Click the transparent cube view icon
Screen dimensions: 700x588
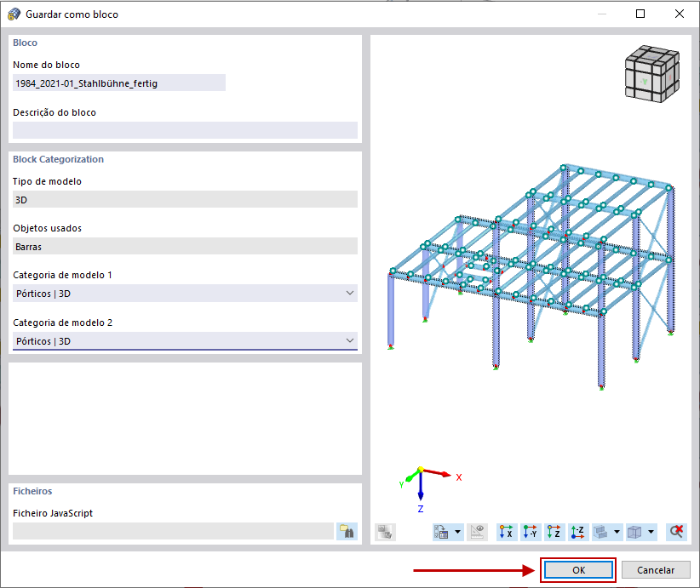tap(634, 532)
